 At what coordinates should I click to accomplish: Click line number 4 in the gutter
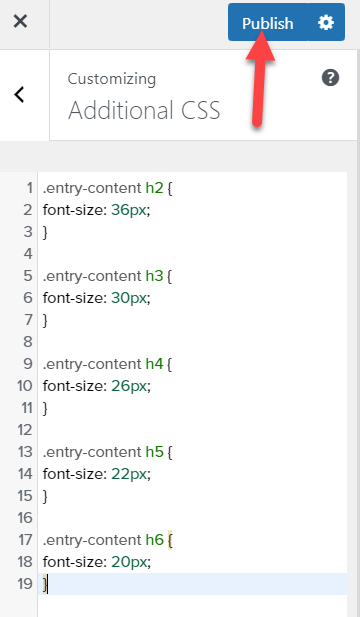(28, 254)
